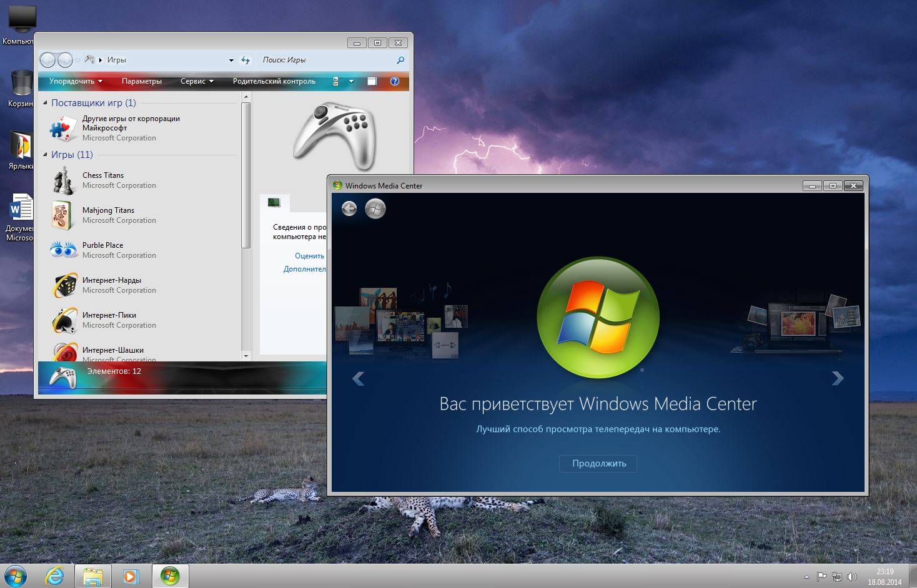Open Параметры in Games toolbar
This screenshot has width=917, height=588.
click(x=142, y=81)
